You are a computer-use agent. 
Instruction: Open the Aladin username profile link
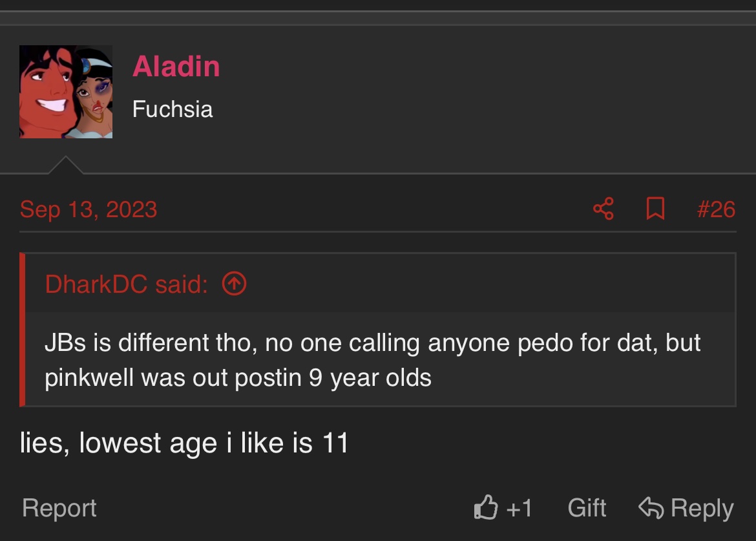[176, 66]
